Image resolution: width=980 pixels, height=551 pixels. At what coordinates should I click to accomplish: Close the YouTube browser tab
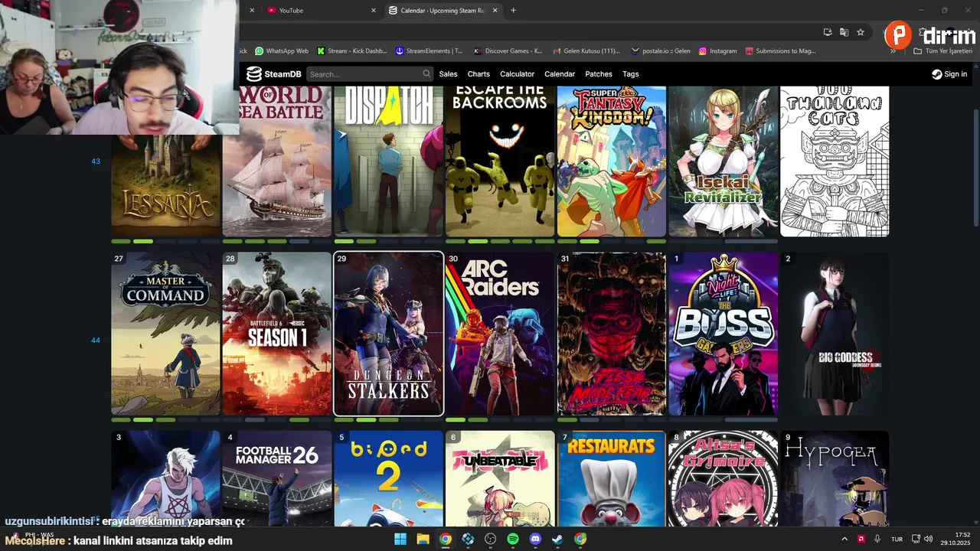(x=374, y=11)
